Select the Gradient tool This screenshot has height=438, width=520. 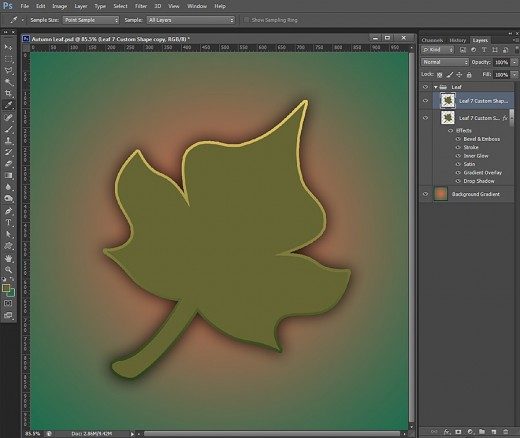(x=8, y=175)
